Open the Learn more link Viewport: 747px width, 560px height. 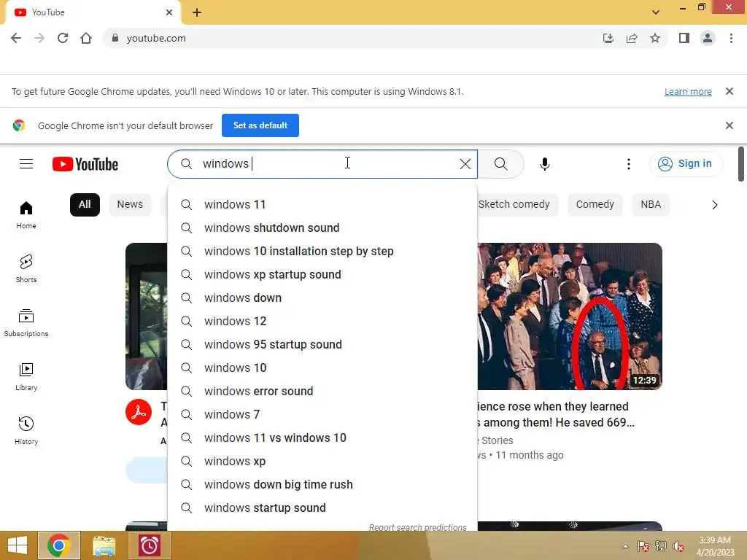(688, 91)
